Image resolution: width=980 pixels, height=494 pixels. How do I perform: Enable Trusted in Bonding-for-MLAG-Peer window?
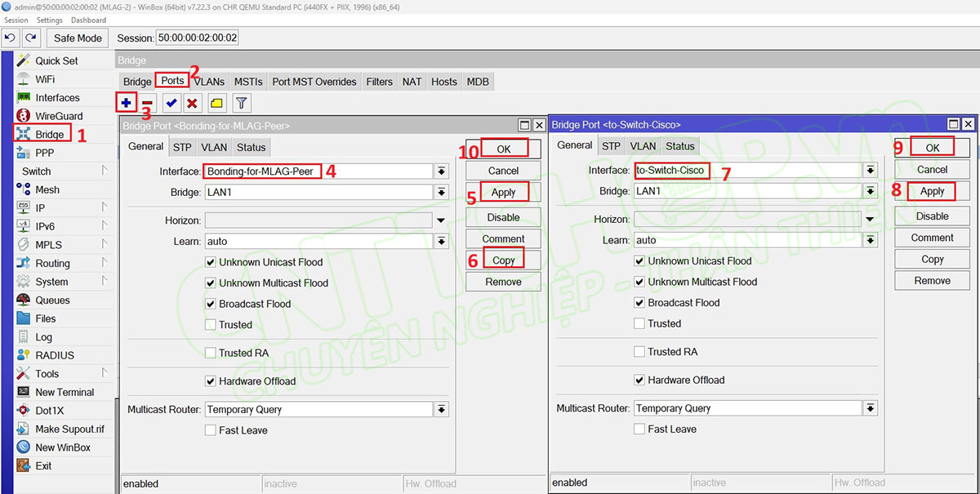pyautogui.click(x=211, y=324)
